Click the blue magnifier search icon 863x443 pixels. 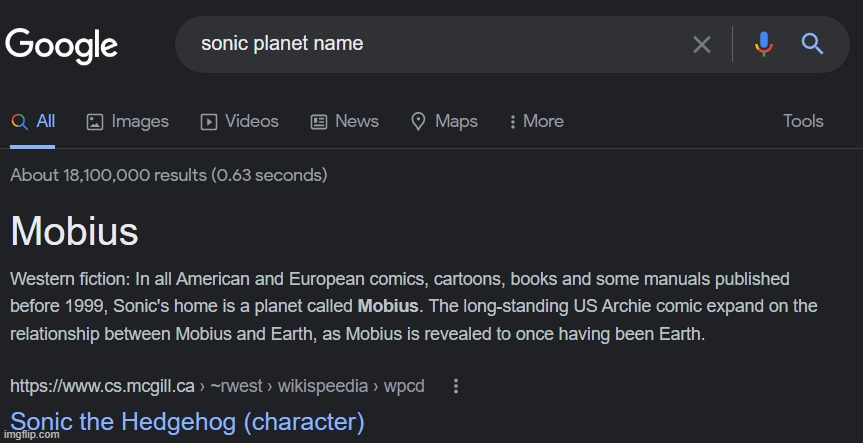(x=812, y=43)
